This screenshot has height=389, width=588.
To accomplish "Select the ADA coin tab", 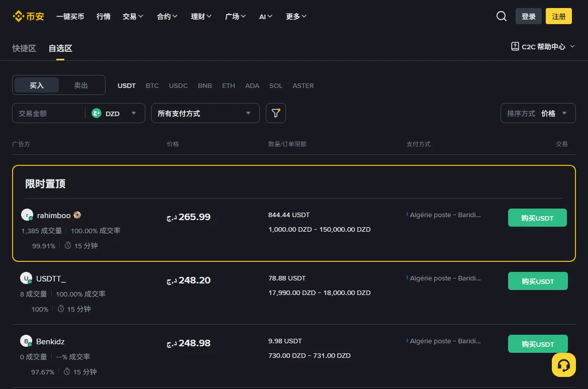I will tap(252, 85).
